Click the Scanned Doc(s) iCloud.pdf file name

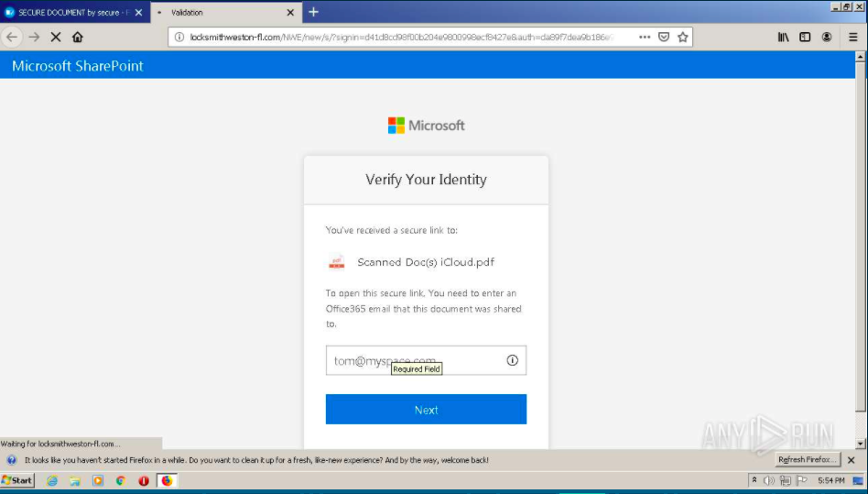[x=426, y=262]
